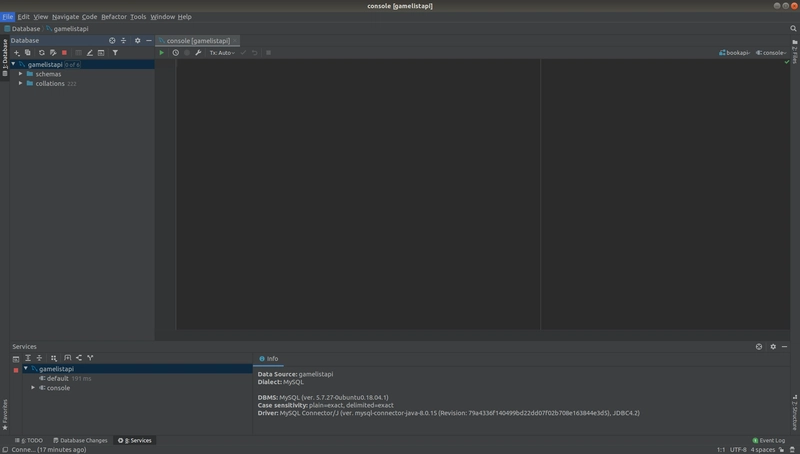Open the Navigate menu
The height and width of the screenshot is (454, 800).
pyautogui.click(x=65, y=17)
